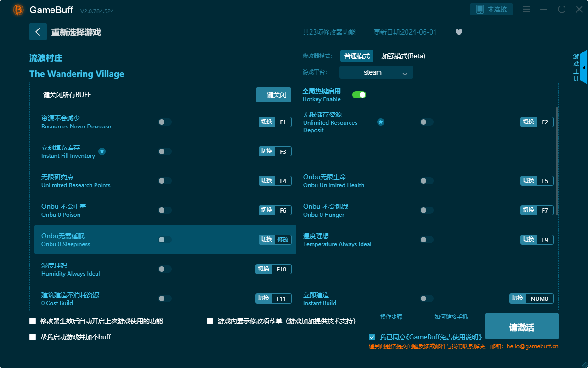
Task: Click the 请激活 activate button
Action: click(522, 326)
